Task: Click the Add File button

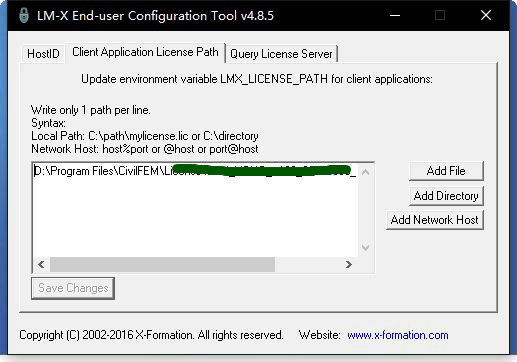Action: (x=446, y=171)
